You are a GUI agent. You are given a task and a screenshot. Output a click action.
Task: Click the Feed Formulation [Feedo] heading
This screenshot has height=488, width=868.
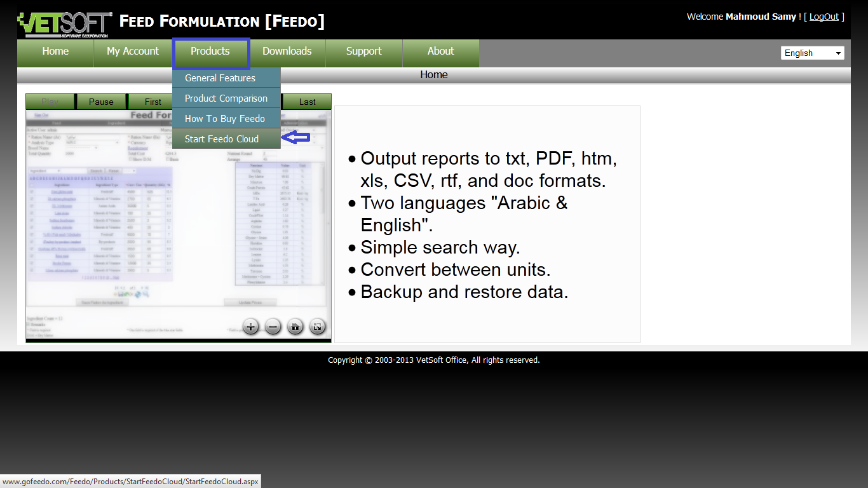click(222, 21)
